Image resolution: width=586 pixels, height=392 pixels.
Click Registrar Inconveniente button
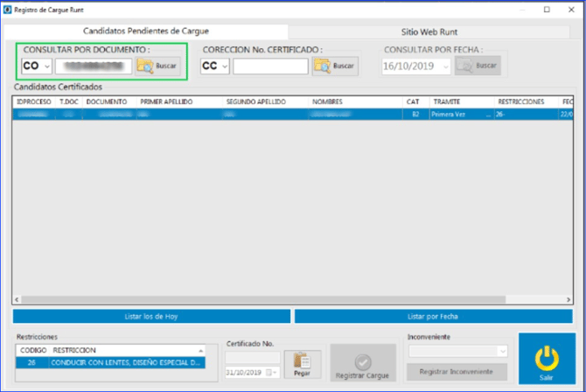(x=457, y=372)
